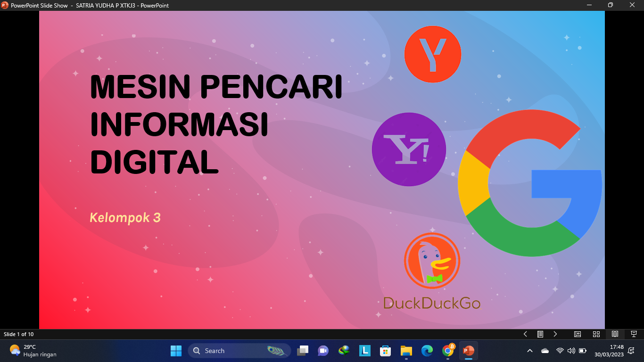Switch to Slide Sorter view
The height and width of the screenshot is (362, 644).
tap(596, 334)
